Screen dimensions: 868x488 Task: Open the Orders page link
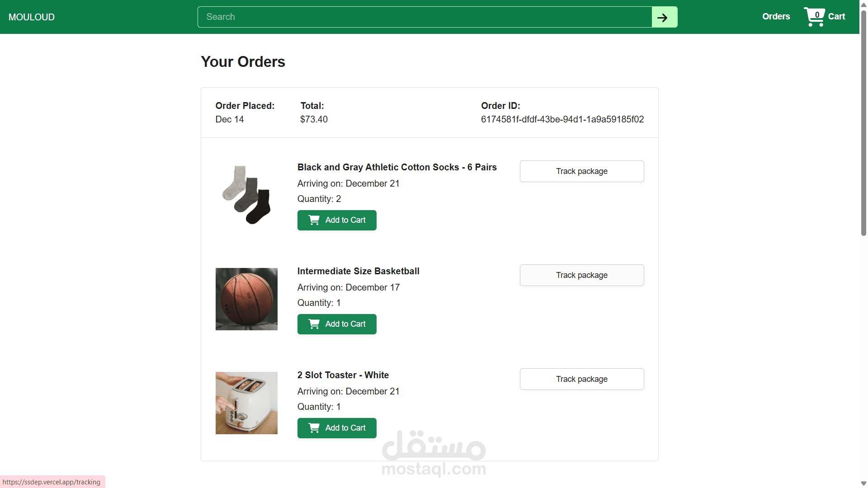[x=776, y=17]
